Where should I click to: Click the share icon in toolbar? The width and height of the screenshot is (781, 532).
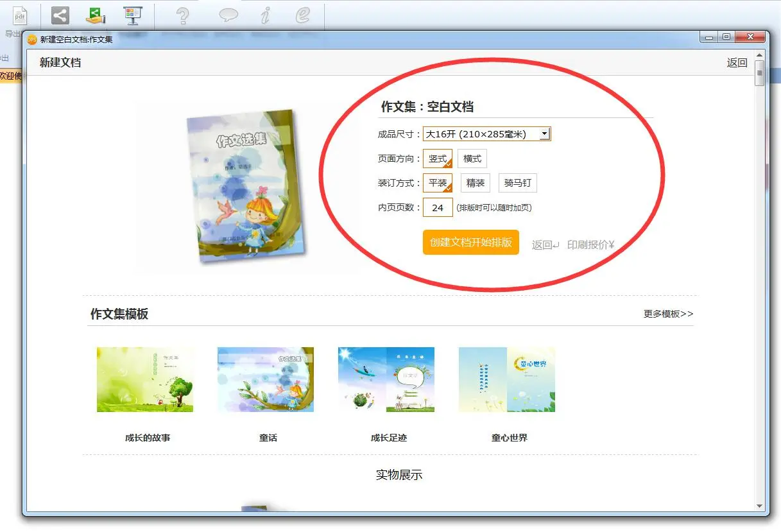coord(60,15)
